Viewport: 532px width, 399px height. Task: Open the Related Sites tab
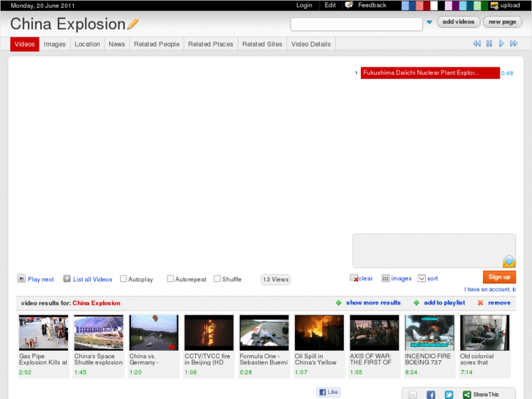tap(262, 44)
